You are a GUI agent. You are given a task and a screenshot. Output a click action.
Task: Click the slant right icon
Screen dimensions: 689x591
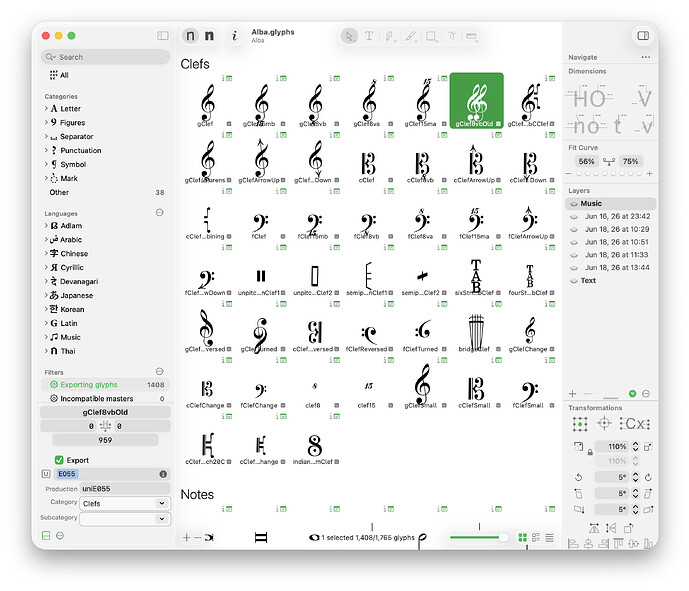(x=648, y=493)
